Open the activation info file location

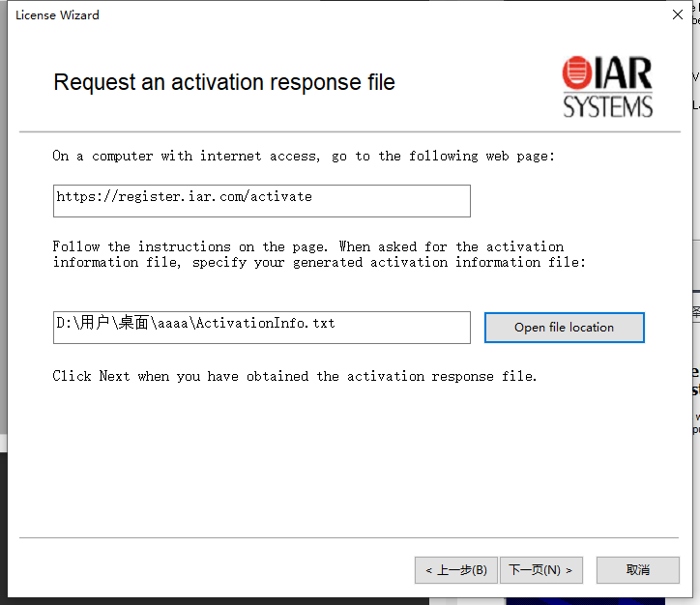pyautogui.click(x=565, y=328)
